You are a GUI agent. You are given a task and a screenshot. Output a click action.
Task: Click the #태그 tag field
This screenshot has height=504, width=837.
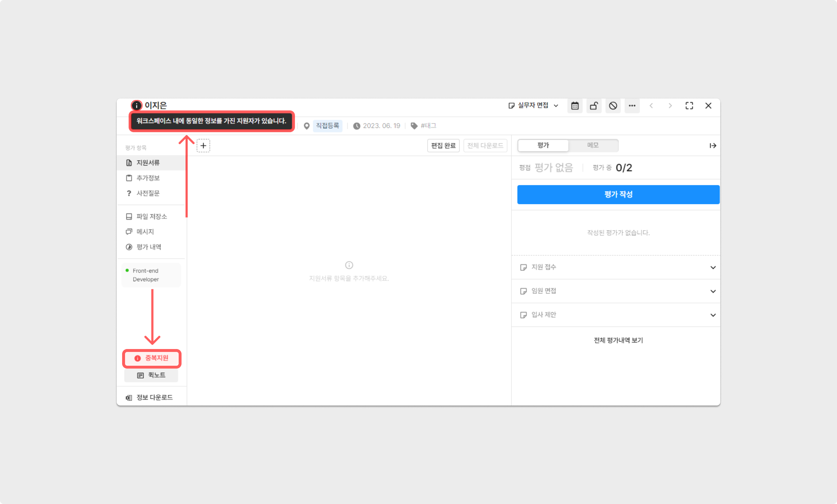pos(428,126)
